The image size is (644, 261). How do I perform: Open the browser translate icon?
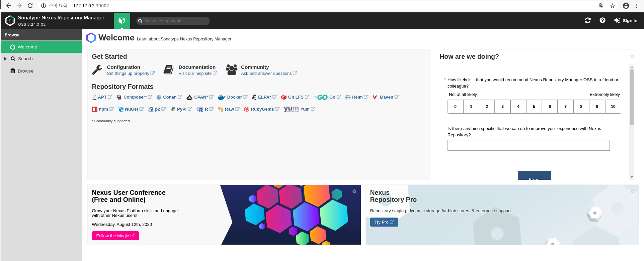602,6
